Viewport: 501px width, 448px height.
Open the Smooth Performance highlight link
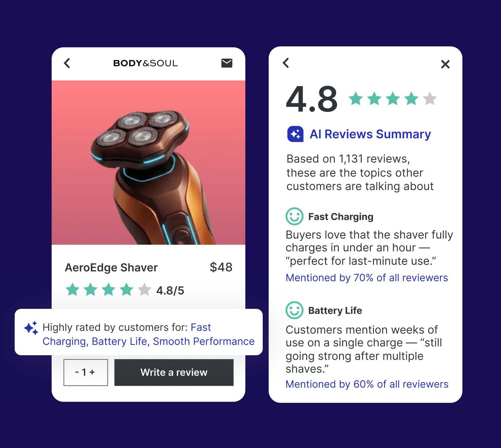coord(204,341)
